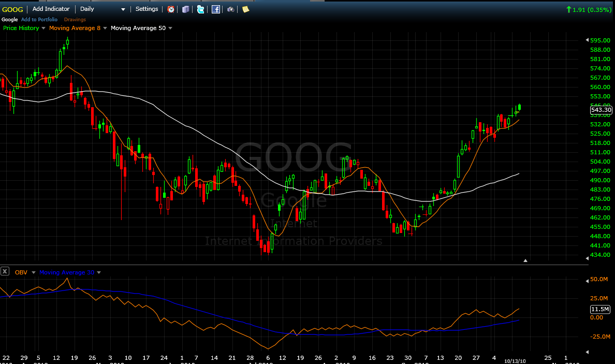Click the Google company name text
Viewport: 615px width, 364px height.
(10, 20)
